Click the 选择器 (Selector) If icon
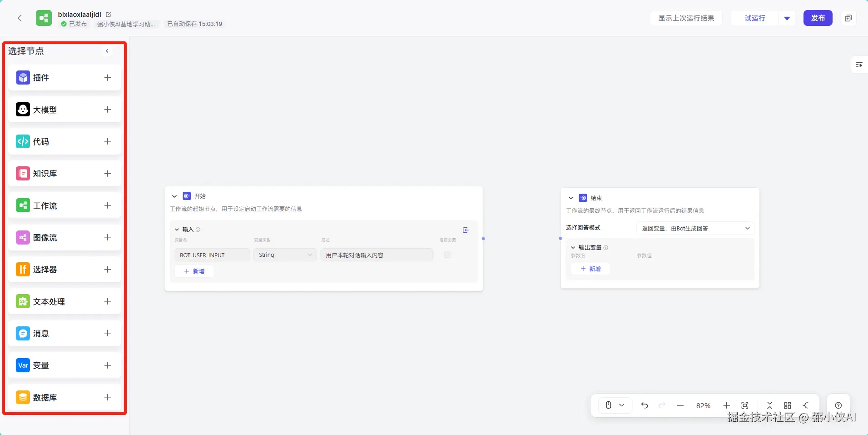Image resolution: width=868 pixels, height=435 pixels. (23, 270)
